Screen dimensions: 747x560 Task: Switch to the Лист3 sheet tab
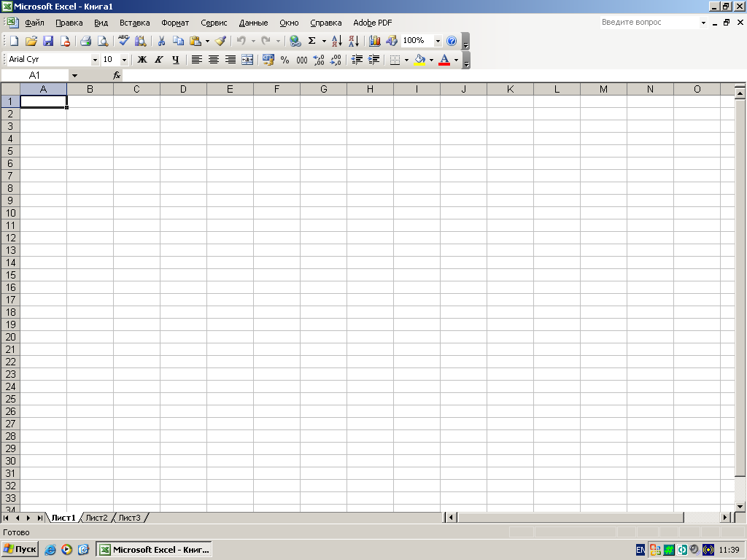(130, 518)
